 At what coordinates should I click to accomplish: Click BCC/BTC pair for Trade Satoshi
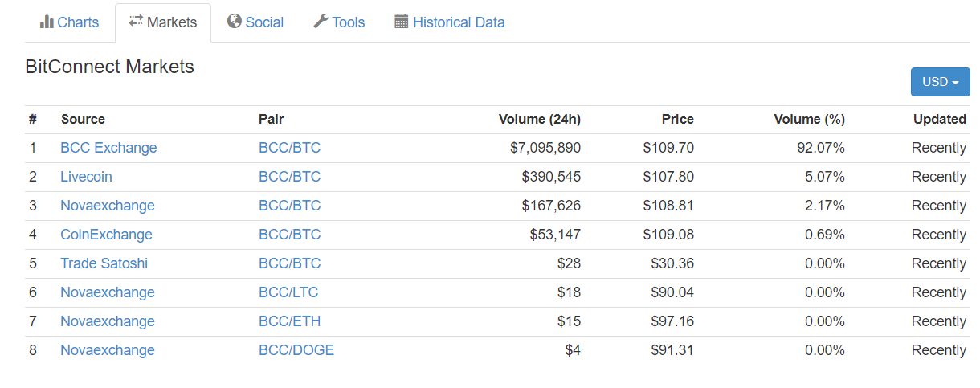click(x=289, y=263)
